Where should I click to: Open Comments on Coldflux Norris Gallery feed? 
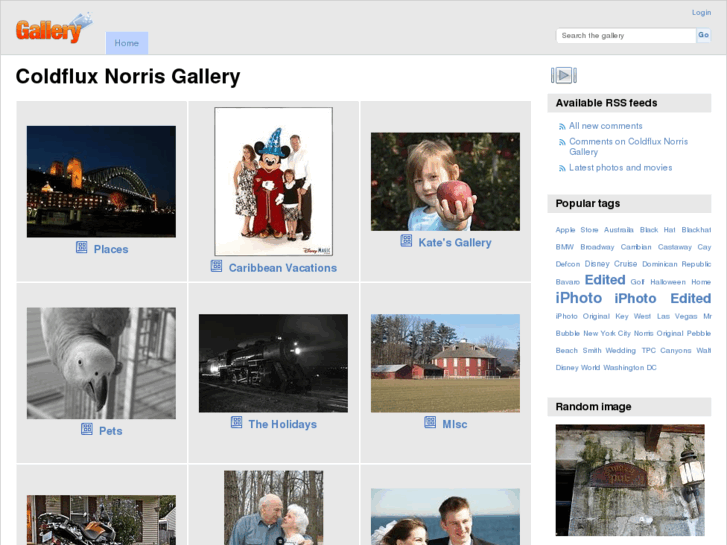(x=628, y=146)
